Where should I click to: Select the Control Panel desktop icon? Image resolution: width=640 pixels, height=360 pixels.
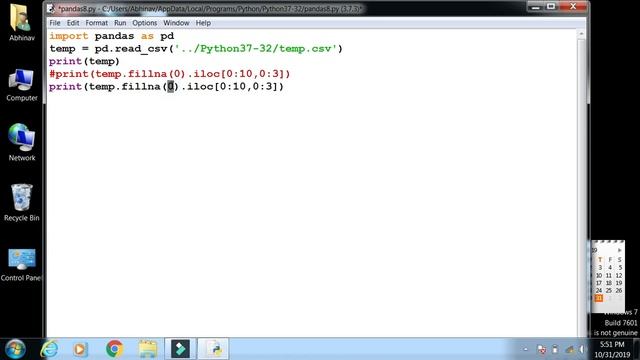tap(21, 265)
